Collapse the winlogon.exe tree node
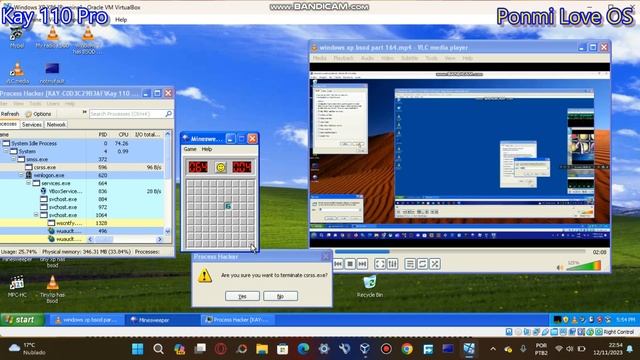640x360 pixels. 21,175
